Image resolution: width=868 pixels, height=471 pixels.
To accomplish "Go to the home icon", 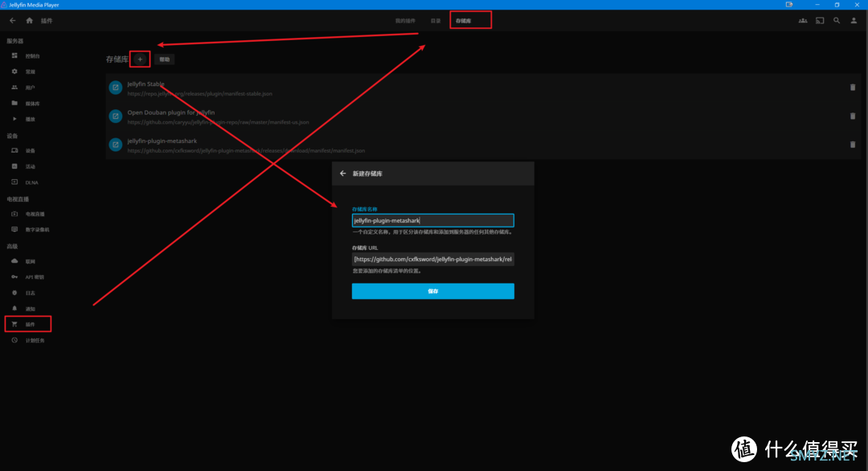I will [30, 20].
